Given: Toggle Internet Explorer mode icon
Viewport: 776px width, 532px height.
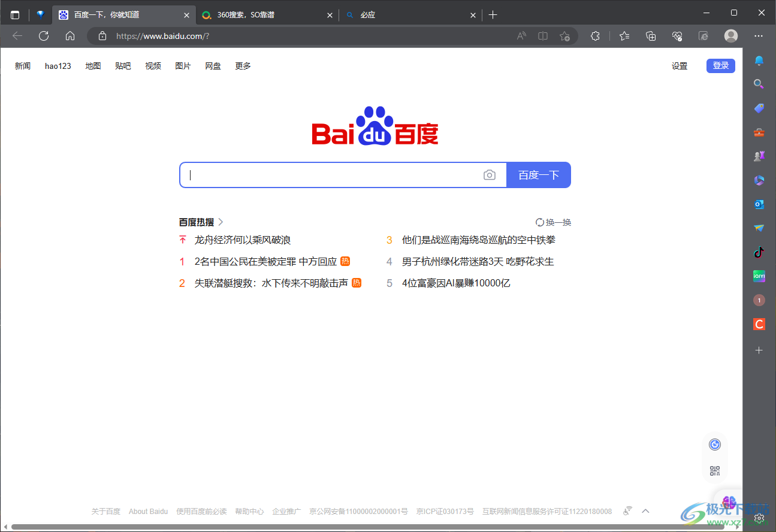Looking at the screenshot, I should click(x=703, y=36).
